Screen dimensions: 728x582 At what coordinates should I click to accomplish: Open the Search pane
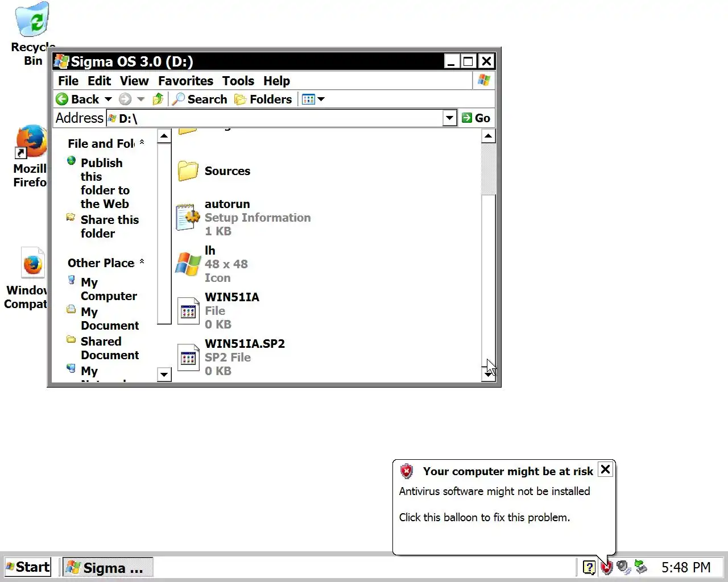(200, 99)
